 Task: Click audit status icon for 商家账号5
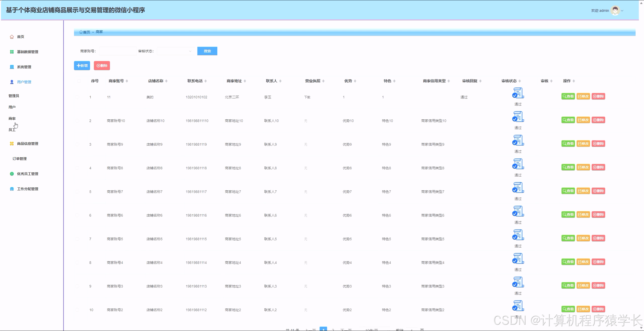pyautogui.click(x=518, y=235)
